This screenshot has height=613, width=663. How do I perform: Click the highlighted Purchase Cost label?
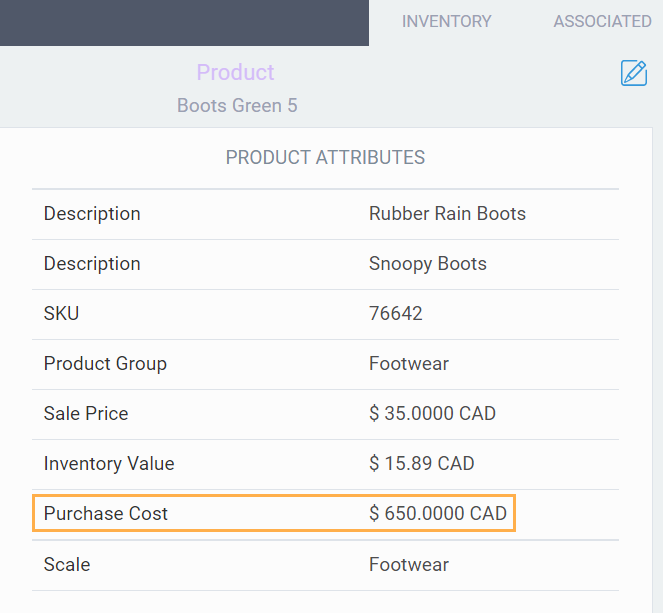pos(106,513)
